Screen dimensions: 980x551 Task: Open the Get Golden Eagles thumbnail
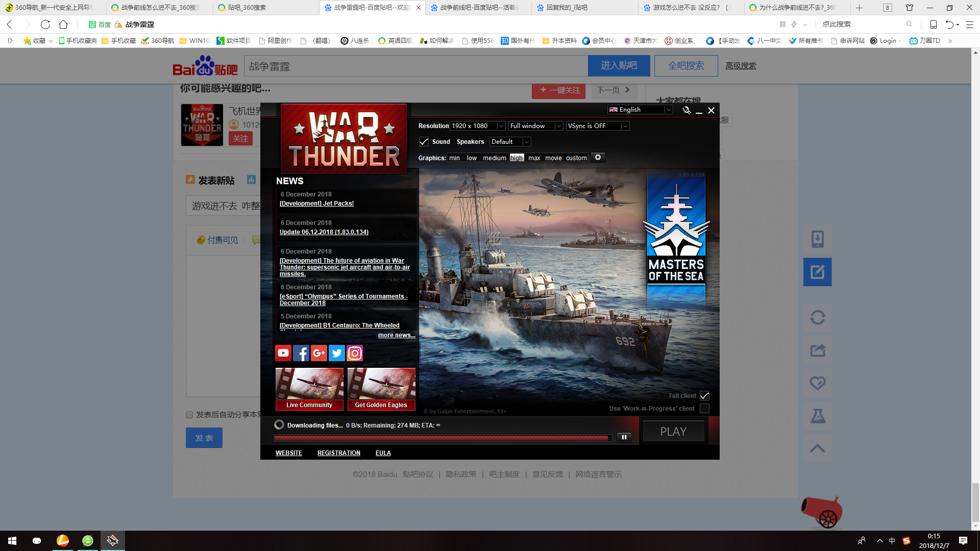[x=381, y=389]
